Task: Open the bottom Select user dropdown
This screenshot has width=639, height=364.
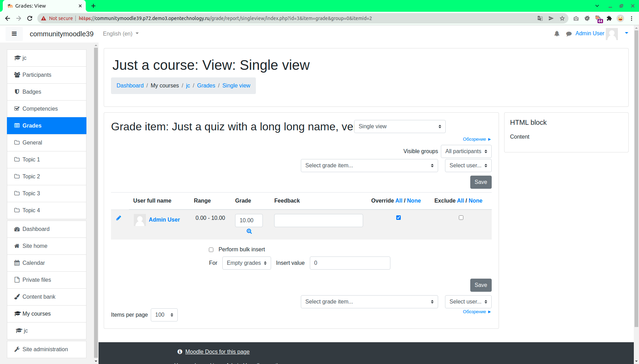Action: [468, 302]
